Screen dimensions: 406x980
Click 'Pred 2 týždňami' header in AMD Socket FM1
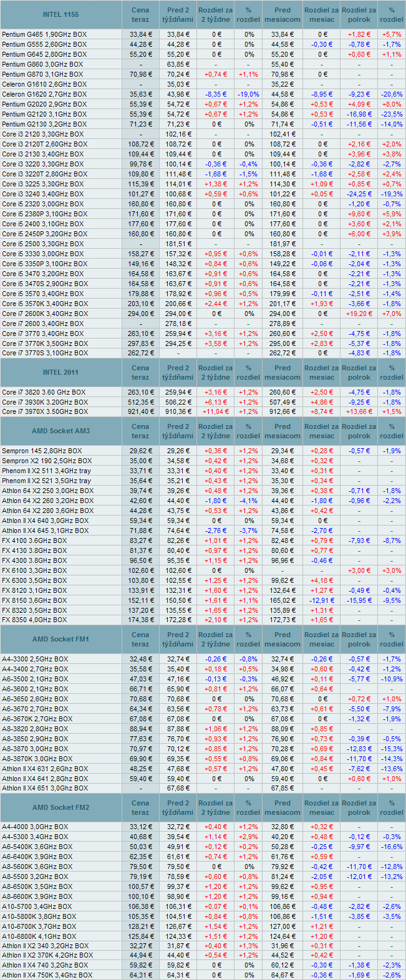pos(178,640)
